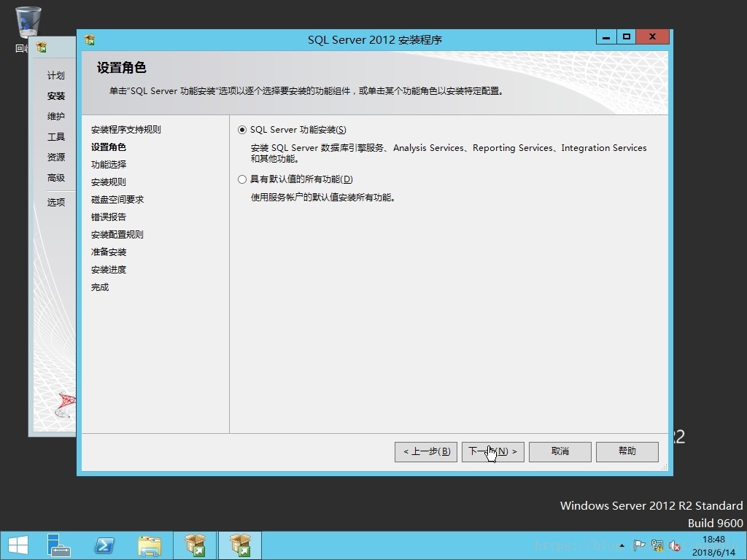The height and width of the screenshot is (560, 747).
Task: Switch to active SQL setup taskbar item
Action: (240, 545)
